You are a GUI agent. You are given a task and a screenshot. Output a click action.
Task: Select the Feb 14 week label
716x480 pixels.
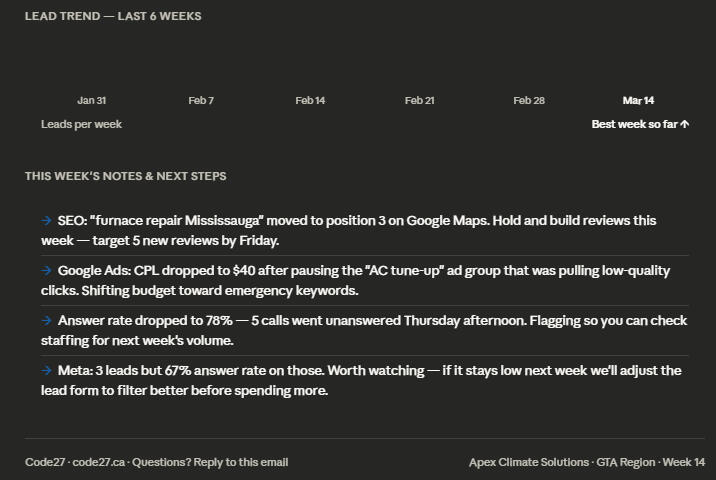click(310, 100)
